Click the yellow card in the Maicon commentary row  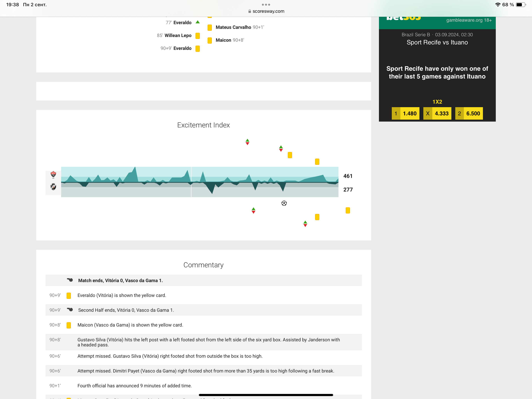[69, 325]
